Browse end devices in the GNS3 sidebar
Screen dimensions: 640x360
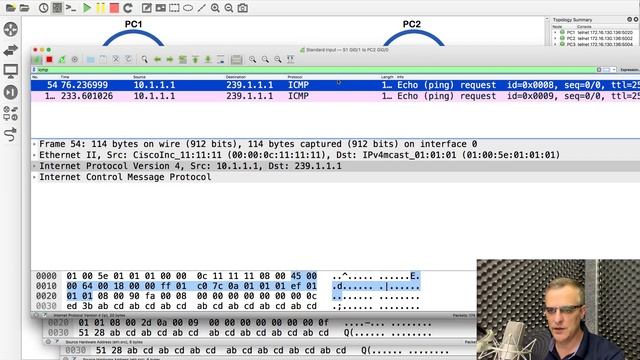coord(11,71)
